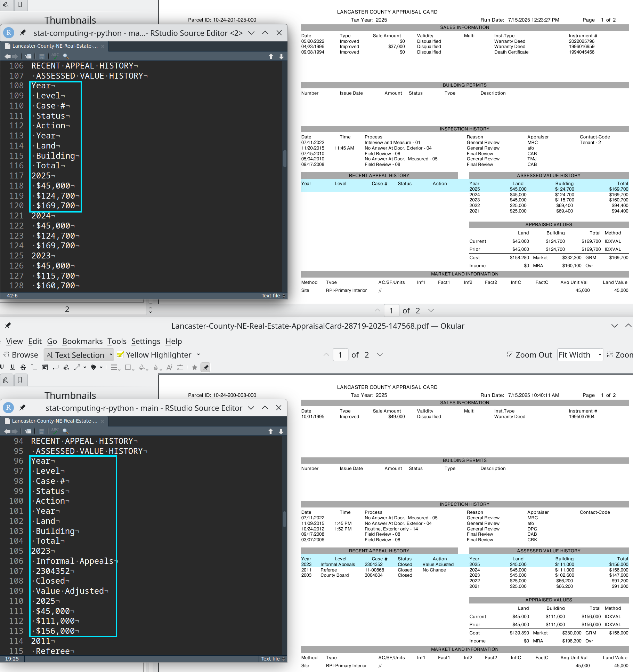Click the find magnifier in lower RStudio editor

[x=65, y=431]
